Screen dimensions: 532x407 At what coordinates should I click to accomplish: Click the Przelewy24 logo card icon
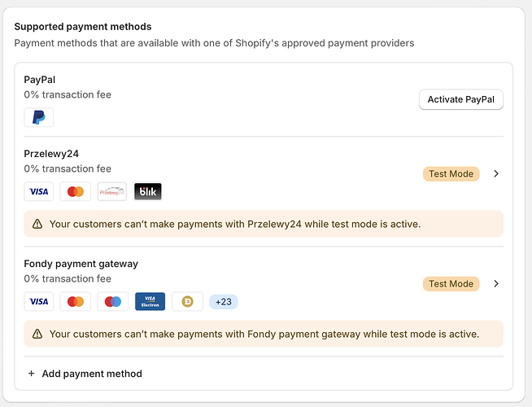(x=112, y=191)
